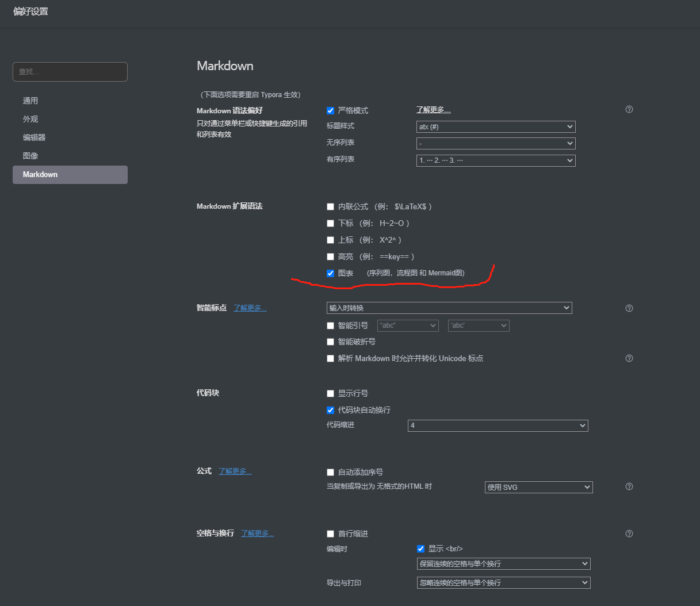Viewport: 700px width, 606px height.
Task: Open help icon for Markdown 语法偏好
Action: [x=629, y=109]
